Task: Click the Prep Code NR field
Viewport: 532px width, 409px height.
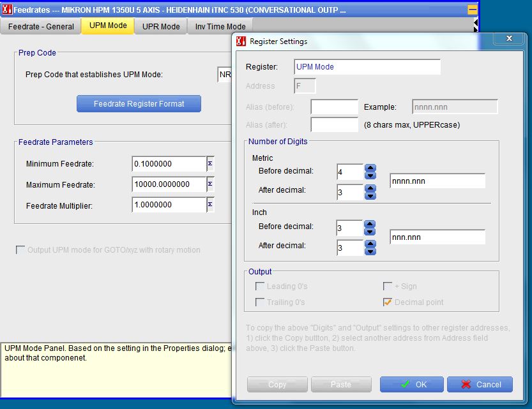Action: [225, 75]
